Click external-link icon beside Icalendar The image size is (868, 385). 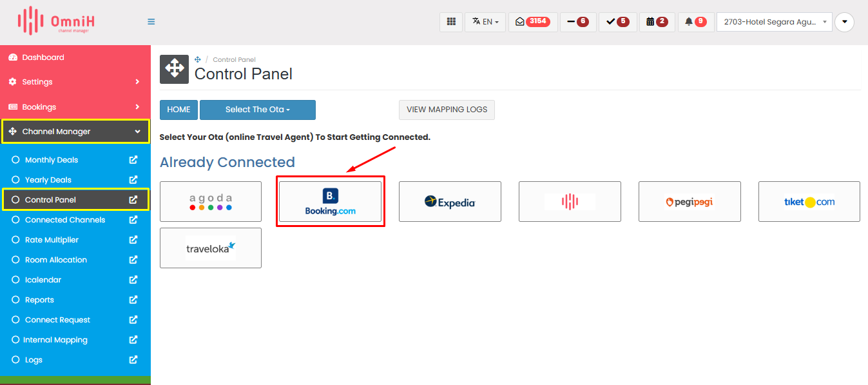(133, 280)
